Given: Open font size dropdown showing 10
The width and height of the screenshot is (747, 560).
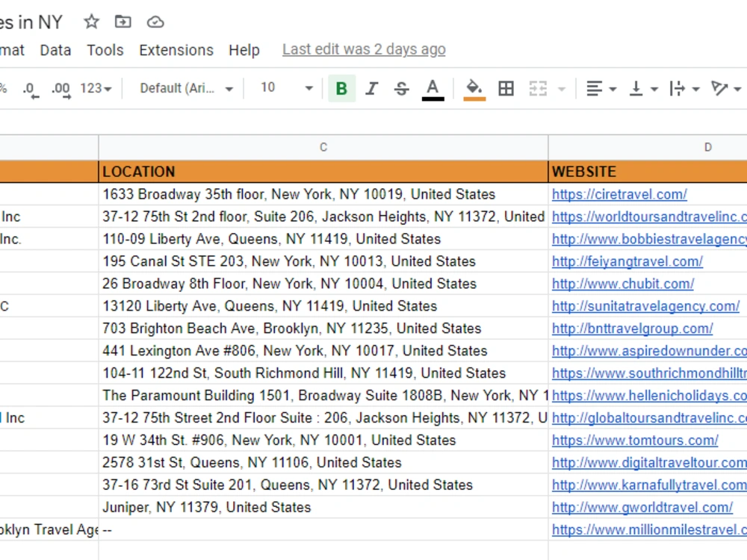Looking at the screenshot, I should (x=286, y=88).
